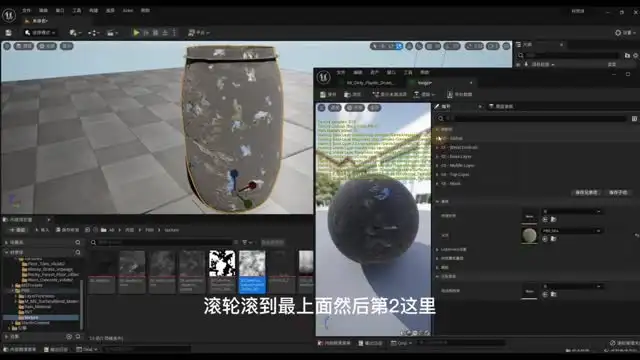Open the add content dropdown icon in main toolbar
The height and width of the screenshot is (360, 640).
pos(75,33)
